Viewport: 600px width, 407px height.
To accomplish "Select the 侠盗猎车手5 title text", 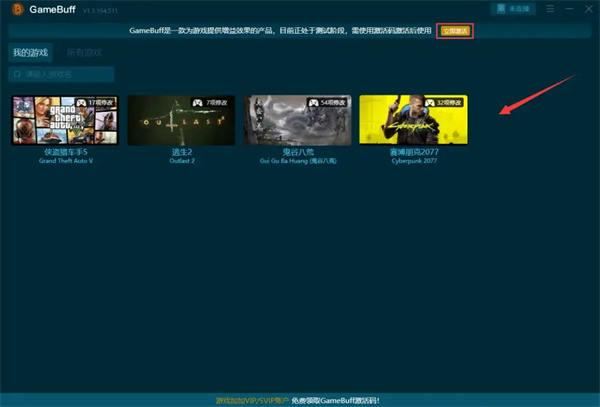I will (x=66, y=152).
